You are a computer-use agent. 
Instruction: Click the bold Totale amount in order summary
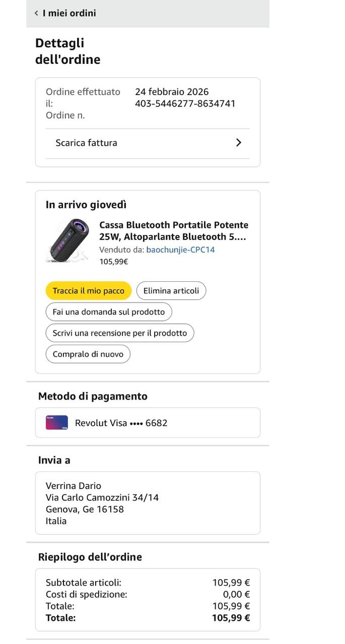pos(231,618)
